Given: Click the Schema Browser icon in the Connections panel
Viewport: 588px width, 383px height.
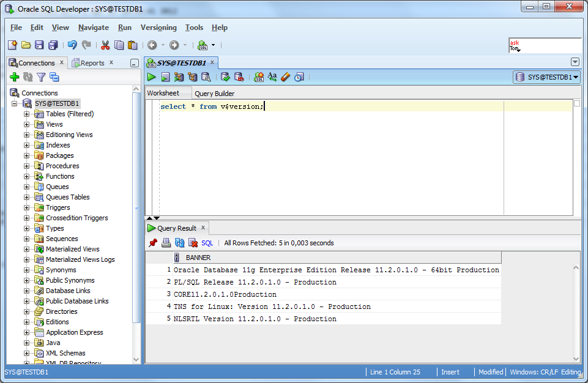Looking at the screenshot, I should tap(54, 77).
